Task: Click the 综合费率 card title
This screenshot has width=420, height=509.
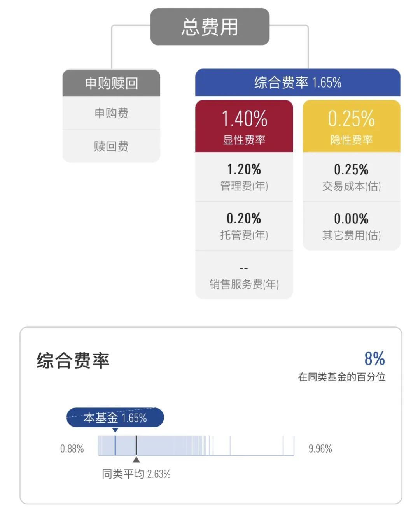Action: [73, 360]
